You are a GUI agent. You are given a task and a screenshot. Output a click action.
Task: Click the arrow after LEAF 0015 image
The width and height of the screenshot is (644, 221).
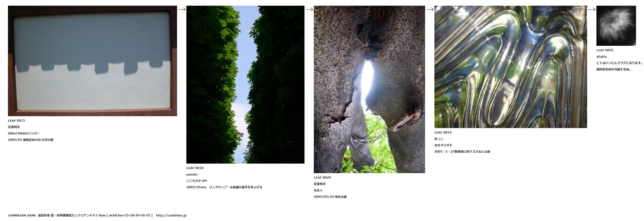[x=182, y=10]
